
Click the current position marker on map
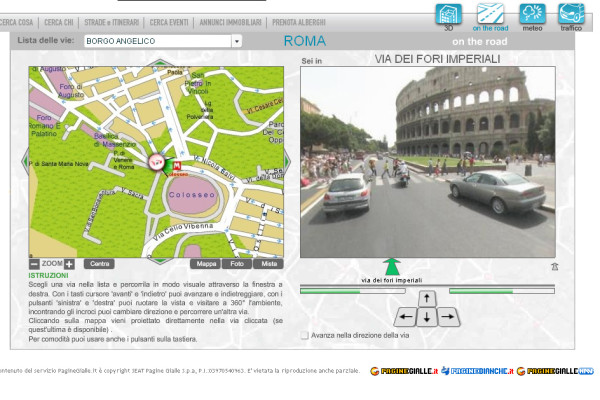[x=156, y=162]
